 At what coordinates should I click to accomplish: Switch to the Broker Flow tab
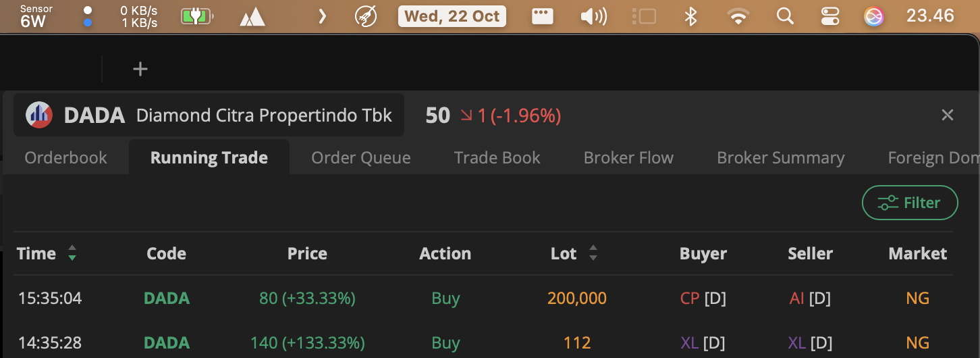(628, 158)
